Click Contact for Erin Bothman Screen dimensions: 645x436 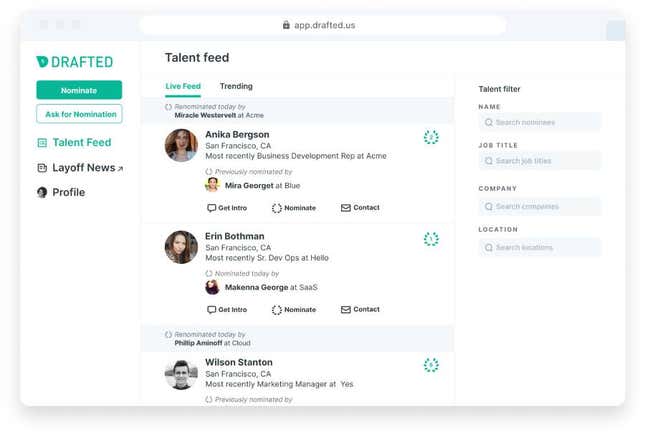click(360, 309)
